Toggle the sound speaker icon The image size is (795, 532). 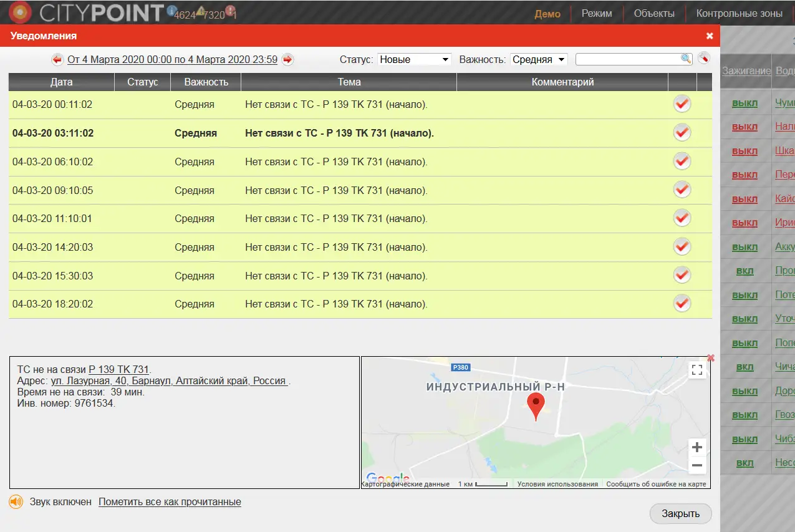pyautogui.click(x=16, y=502)
